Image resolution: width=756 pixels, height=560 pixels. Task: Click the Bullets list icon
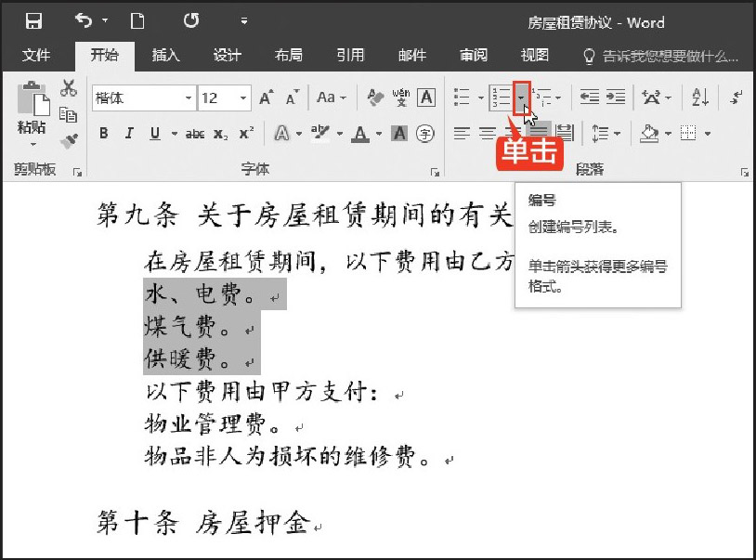pos(462,98)
